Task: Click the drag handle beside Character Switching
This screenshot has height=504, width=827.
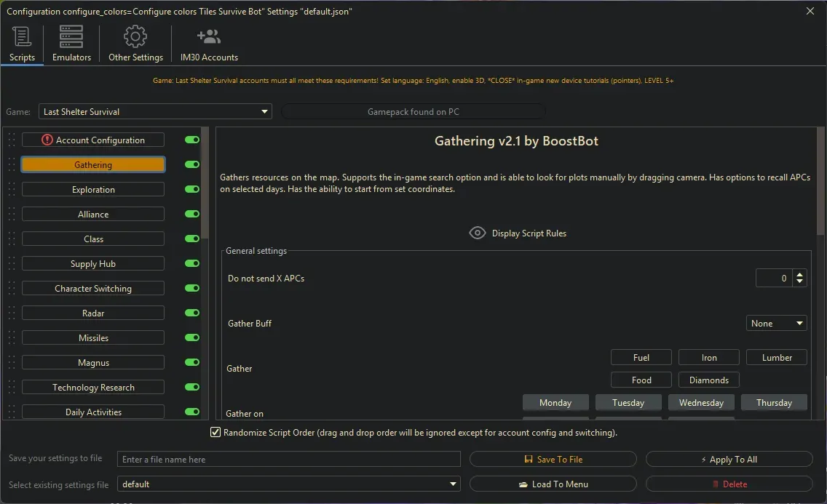Action: tap(12, 289)
